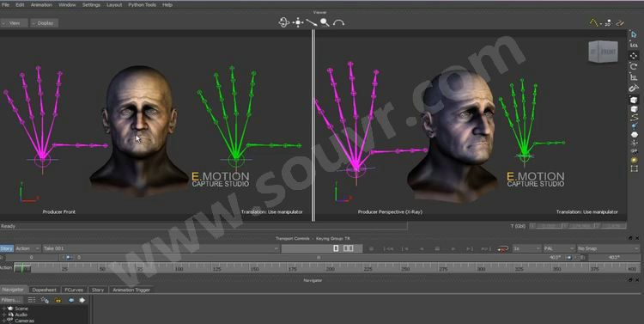Choose the Translate tool in right toolbar

(x=634, y=56)
